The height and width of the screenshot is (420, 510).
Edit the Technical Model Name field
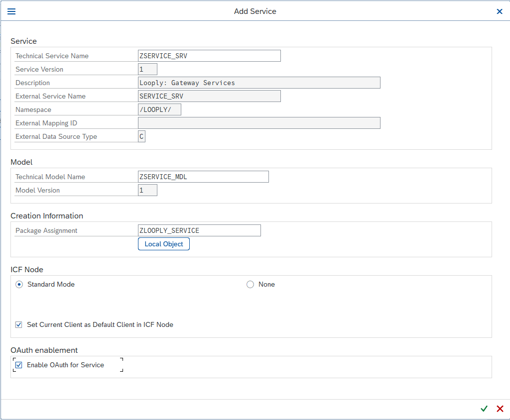tap(203, 177)
